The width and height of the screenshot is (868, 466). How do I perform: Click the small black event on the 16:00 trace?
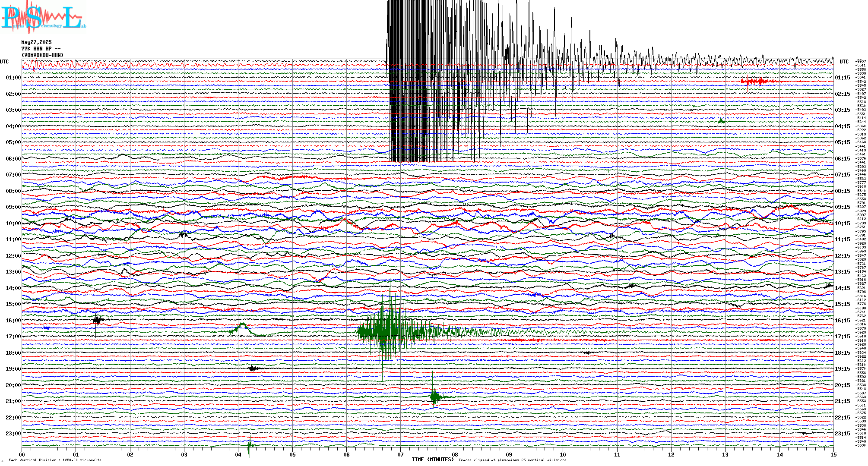click(x=98, y=320)
